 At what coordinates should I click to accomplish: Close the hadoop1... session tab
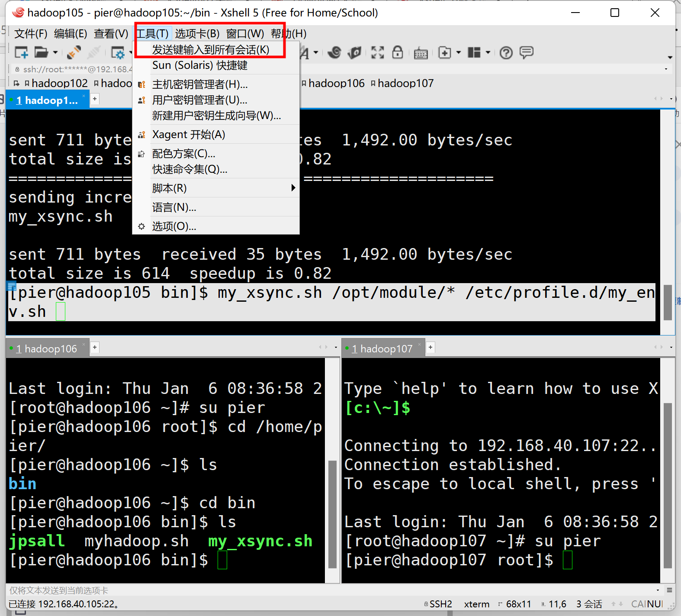[x=84, y=96]
